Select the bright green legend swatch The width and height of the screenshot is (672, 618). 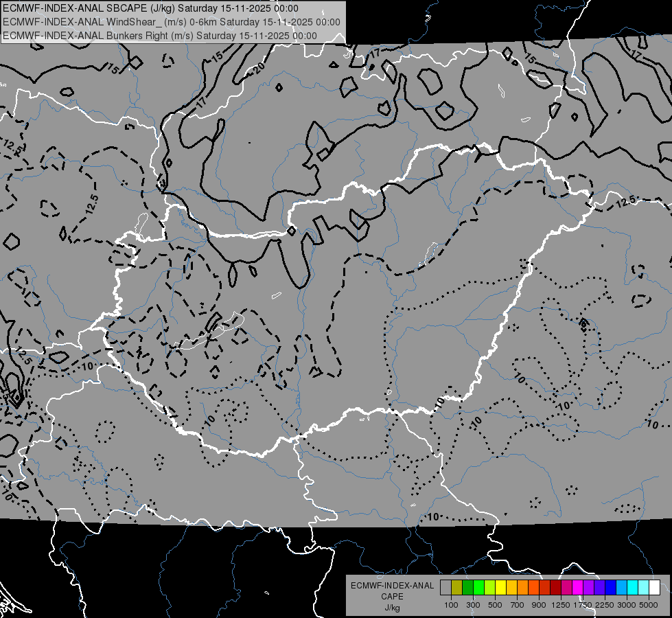tap(478, 588)
